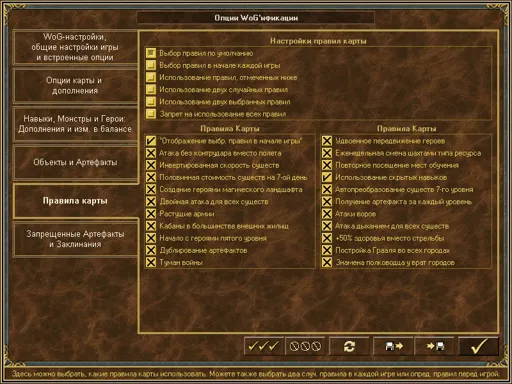Toggle Атака без контрудара вместо полета
The image size is (512, 384).
[x=151, y=153]
